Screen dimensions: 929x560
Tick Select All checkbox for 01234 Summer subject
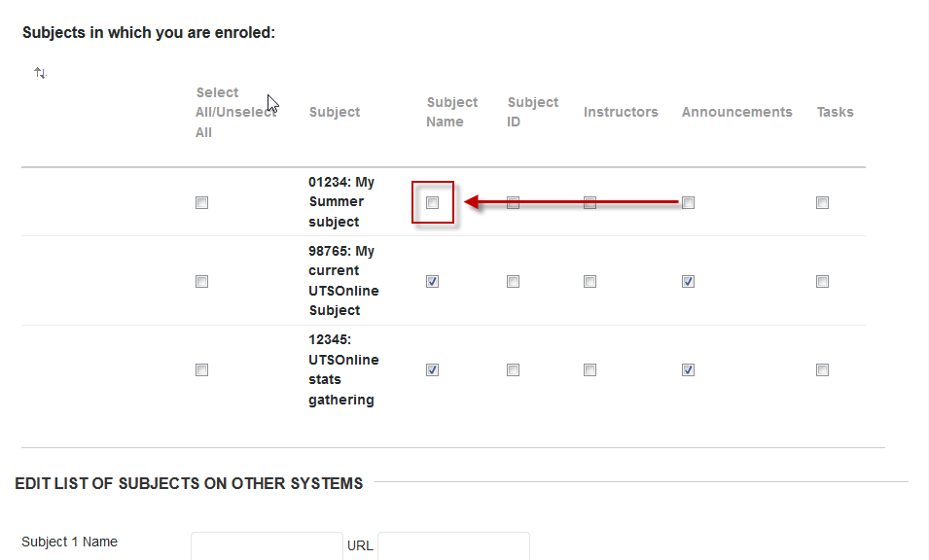pyautogui.click(x=201, y=203)
